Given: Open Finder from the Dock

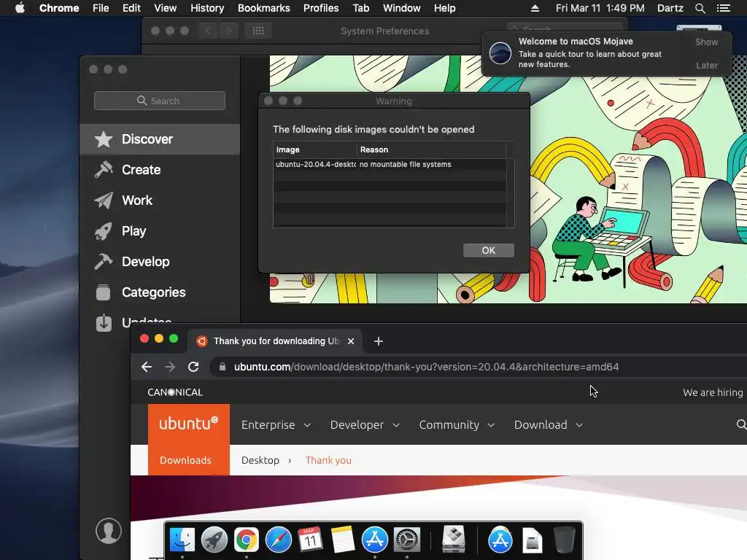Looking at the screenshot, I should click(182, 540).
